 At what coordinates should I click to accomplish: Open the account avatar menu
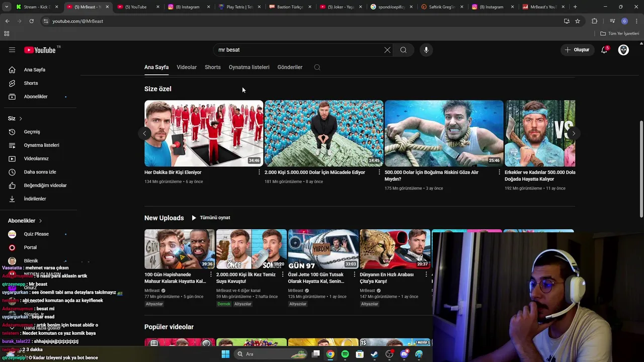tap(623, 50)
